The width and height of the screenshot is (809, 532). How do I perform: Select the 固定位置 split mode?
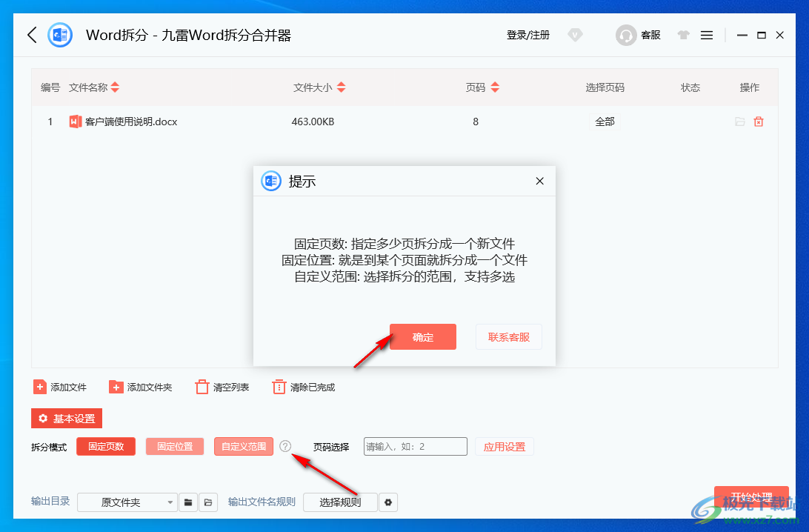click(175, 446)
